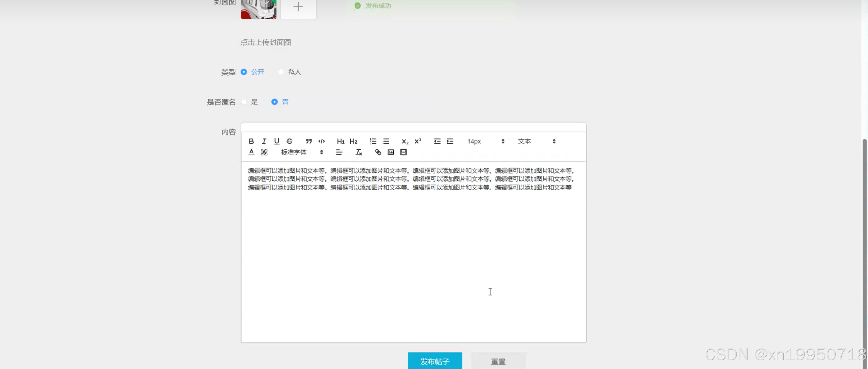
Task: Apply superscript formatting
Action: coord(418,141)
